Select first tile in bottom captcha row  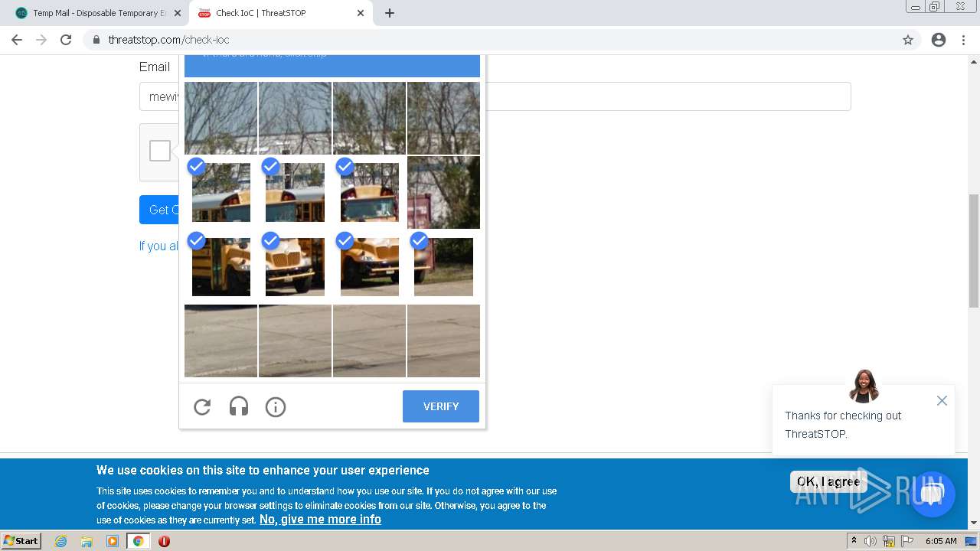[220, 341]
